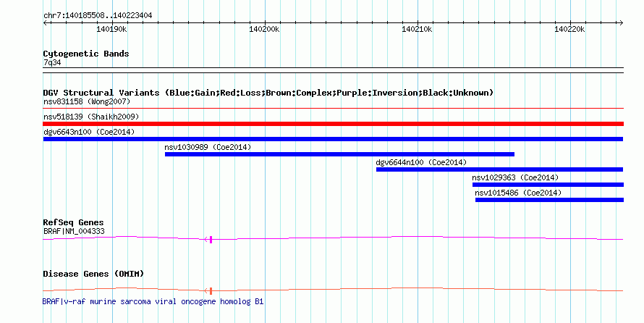The image size is (644, 323).
Task: Click the Disease Genes (OMIM) track title
Action: coord(93,274)
